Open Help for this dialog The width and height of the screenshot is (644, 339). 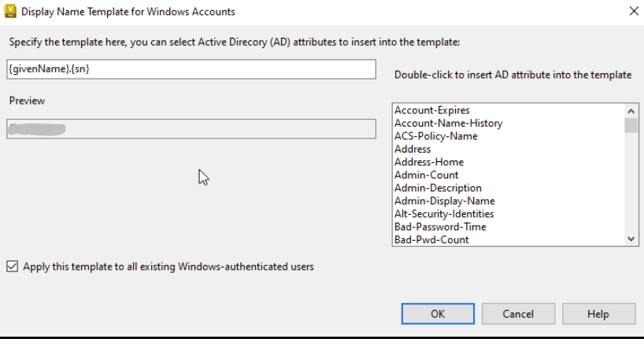pos(598,314)
